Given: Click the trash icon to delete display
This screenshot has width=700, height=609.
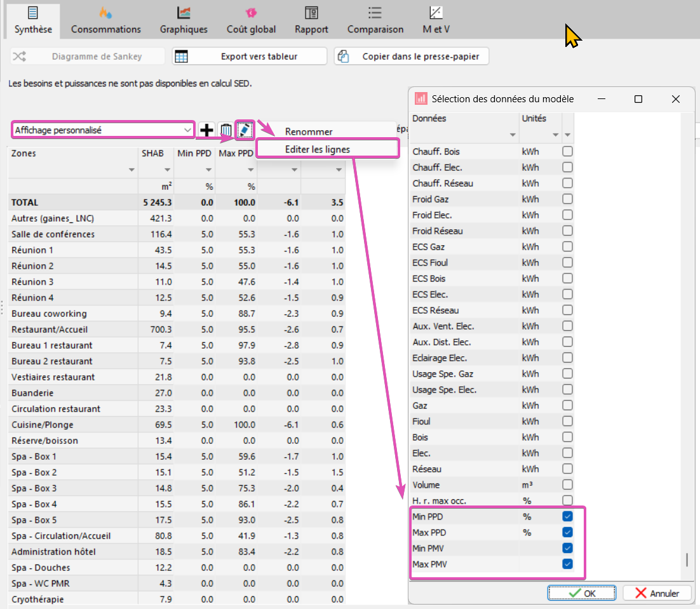Looking at the screenshot, I should [225, 130].
